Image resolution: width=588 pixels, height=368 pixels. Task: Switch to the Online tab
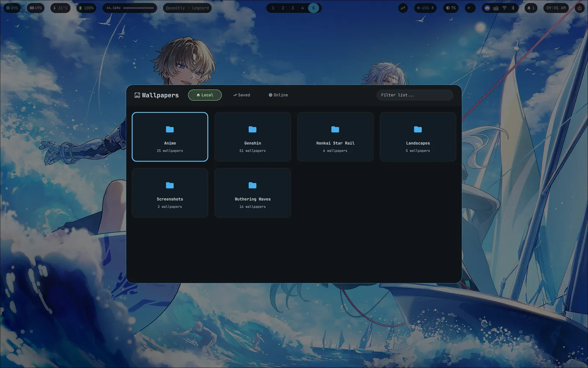tap(278, 95)
